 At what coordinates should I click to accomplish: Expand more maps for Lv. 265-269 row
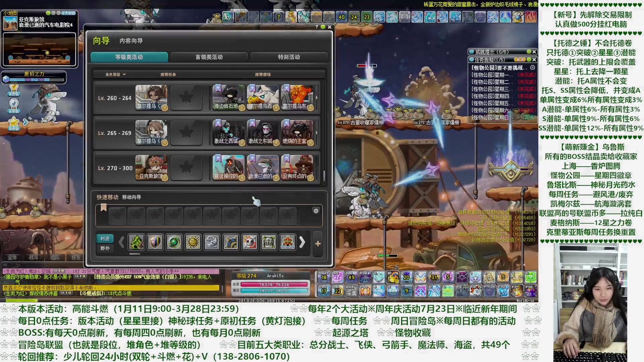pyautogui.click(x=316, y=132)
